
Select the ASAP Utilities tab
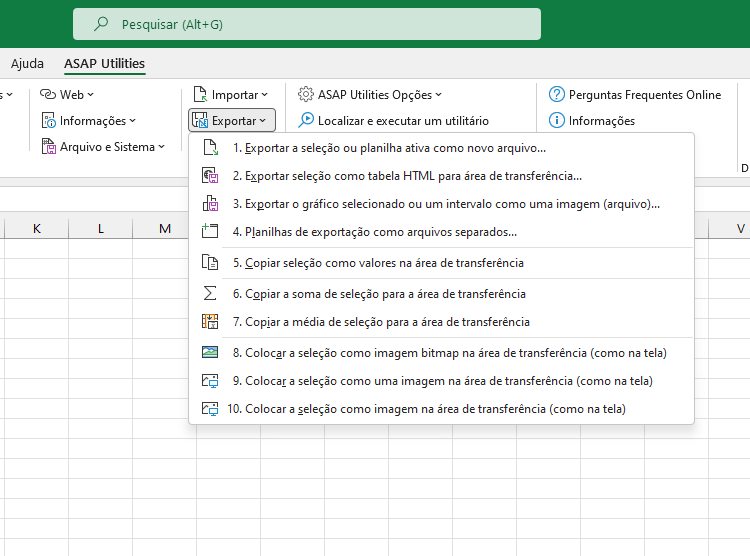[105, 64]
